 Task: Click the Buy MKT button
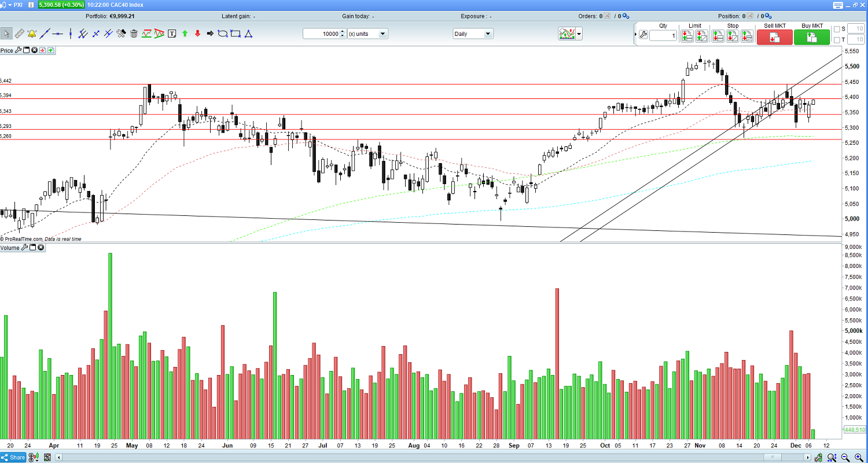pyautogui.click(x=811, y=37)
